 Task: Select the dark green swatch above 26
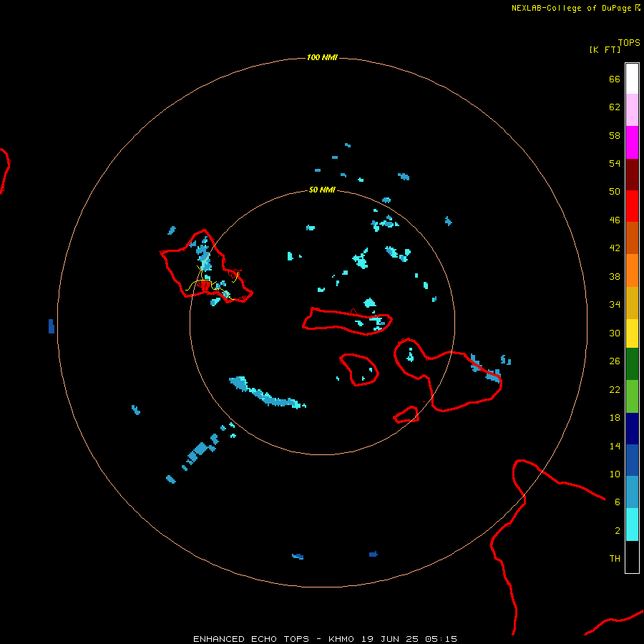click(632, 364)
